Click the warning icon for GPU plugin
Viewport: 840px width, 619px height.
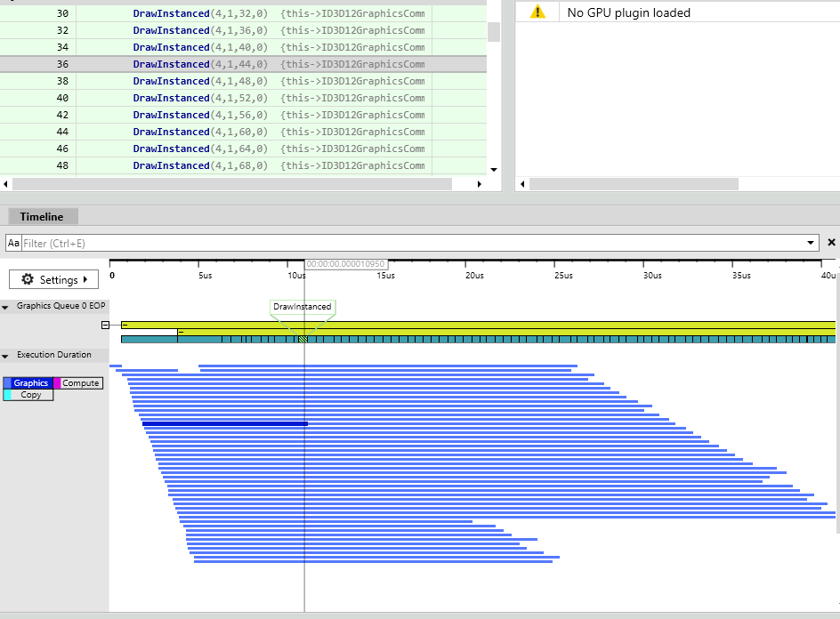[537, 12]
